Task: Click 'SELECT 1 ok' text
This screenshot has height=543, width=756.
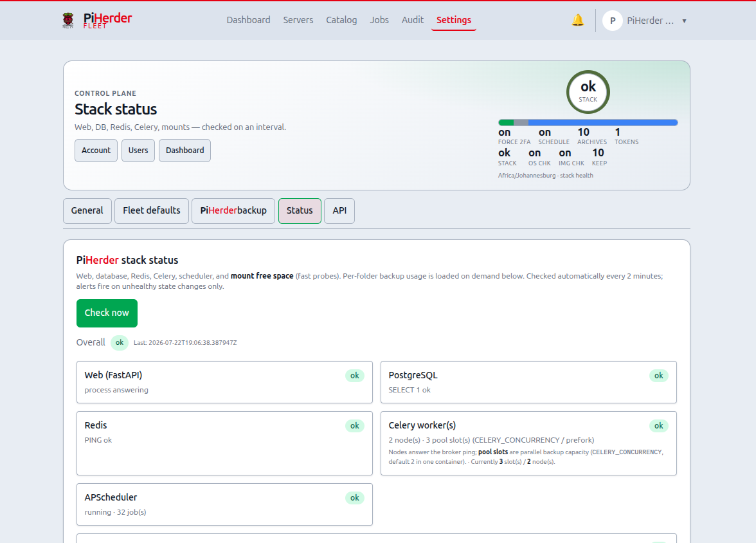Action: tap(410, 390)
